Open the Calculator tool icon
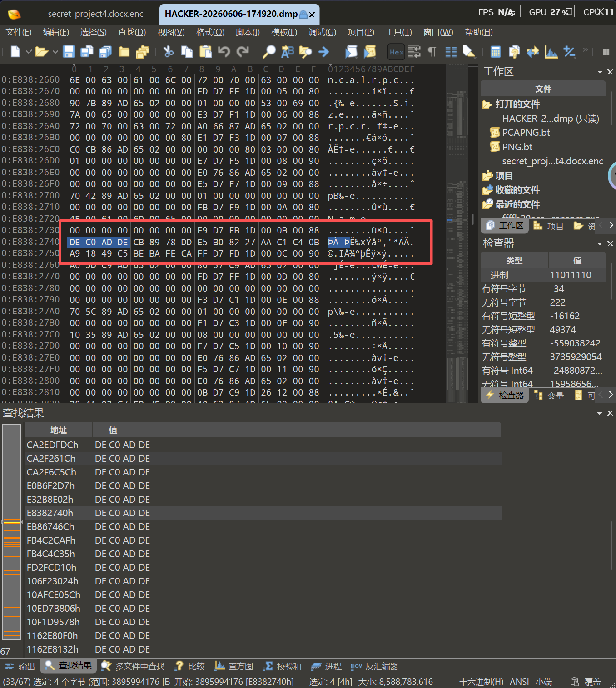Viewport: 616px width, 688px height. [x=496, y=52]
